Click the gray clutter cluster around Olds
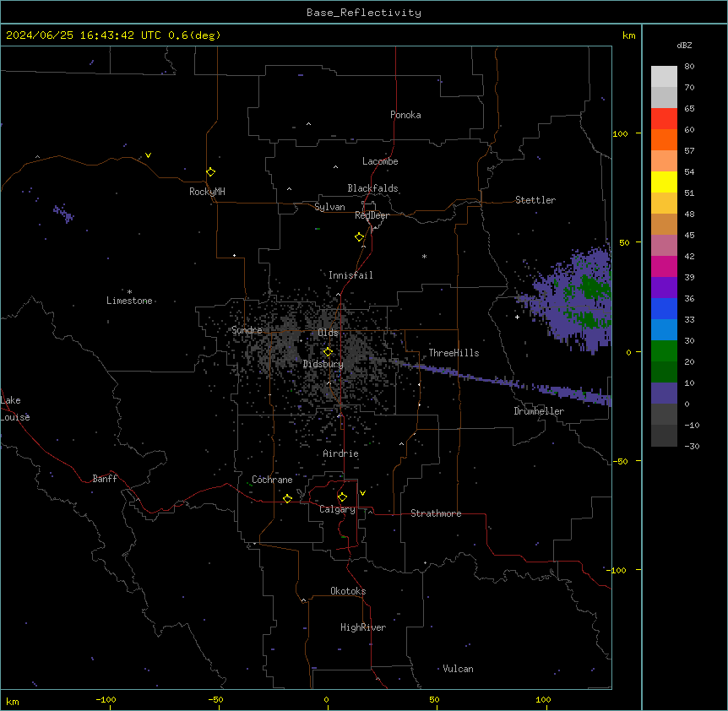The width and height of the screenshot is (728, 711). pos(320,353)
